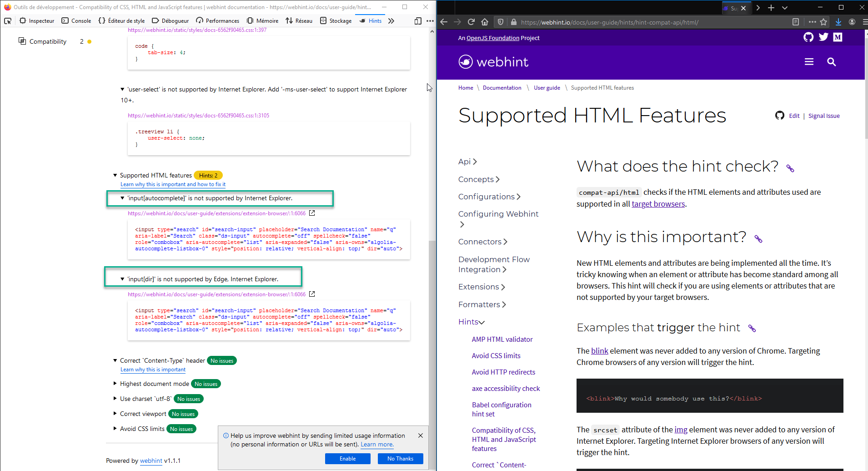This screenshot has height=471, width=868.
Task: Open external link icon for input[dir] source
Action: click(312, 294)
